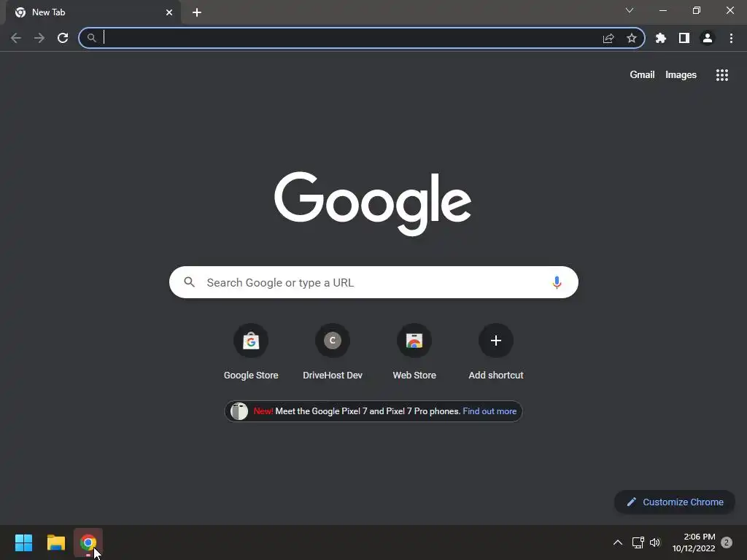Open the tab search chevron

[x=630, y=10]
